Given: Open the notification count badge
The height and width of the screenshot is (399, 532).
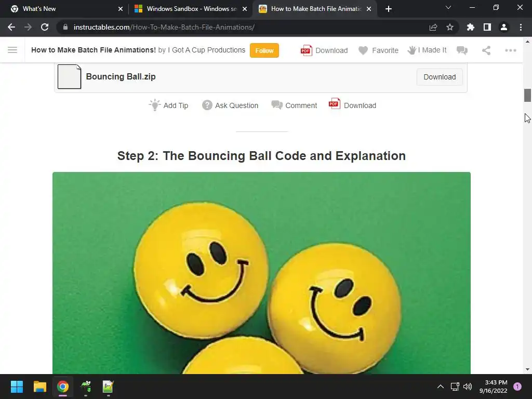Looking at the screenshot, I should 517,387.
